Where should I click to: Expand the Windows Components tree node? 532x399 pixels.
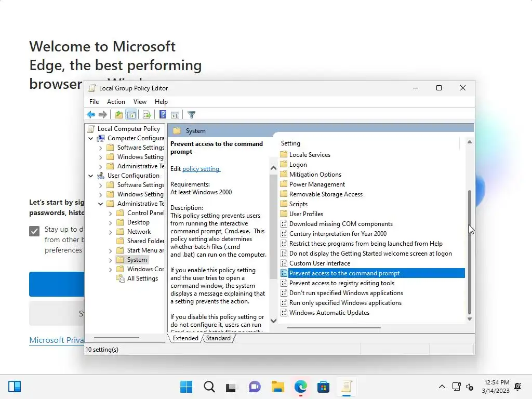[x=110, y=270]
